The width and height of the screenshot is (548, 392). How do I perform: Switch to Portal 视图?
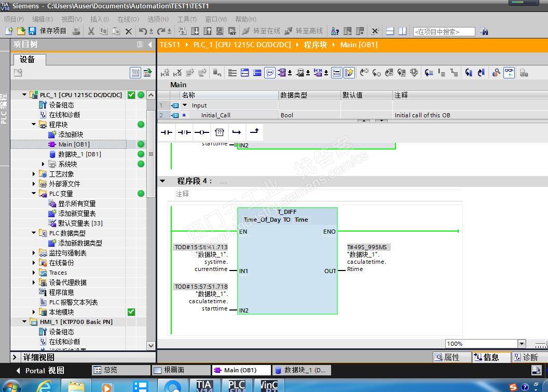pyautogui.click(x=40, y=370)
